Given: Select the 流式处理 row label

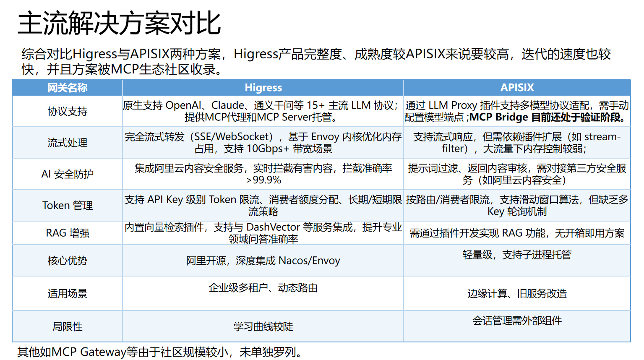Looking at the screenshot, I should [x=67, y=143].
